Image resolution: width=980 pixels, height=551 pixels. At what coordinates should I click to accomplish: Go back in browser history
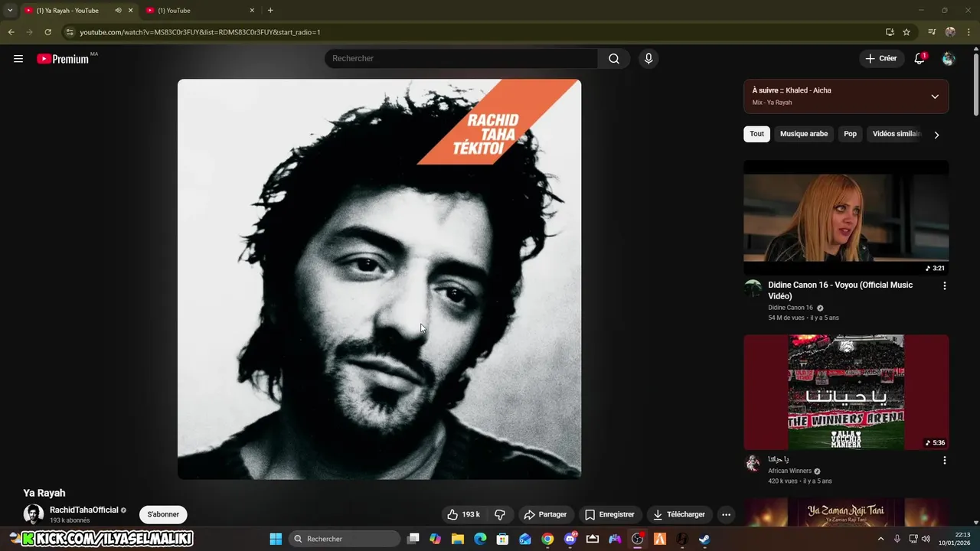(x=11, y=32)
